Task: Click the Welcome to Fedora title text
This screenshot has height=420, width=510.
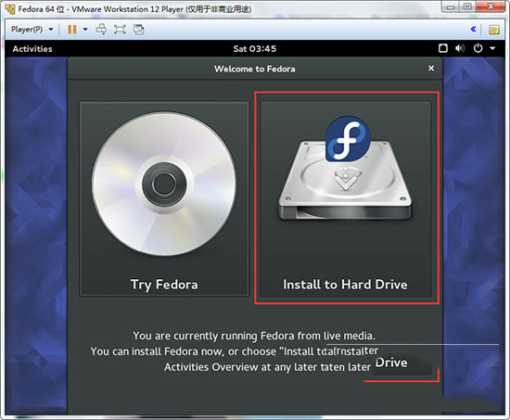Action: tap(255, 69)
